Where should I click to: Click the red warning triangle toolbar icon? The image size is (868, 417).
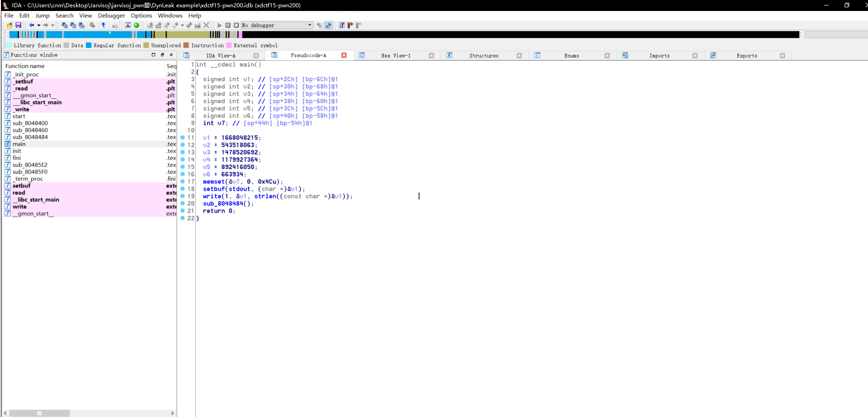pos(128,25)
